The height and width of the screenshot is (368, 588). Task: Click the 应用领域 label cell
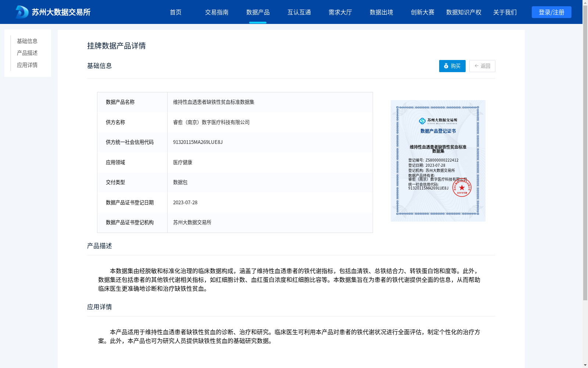(132, 162)
